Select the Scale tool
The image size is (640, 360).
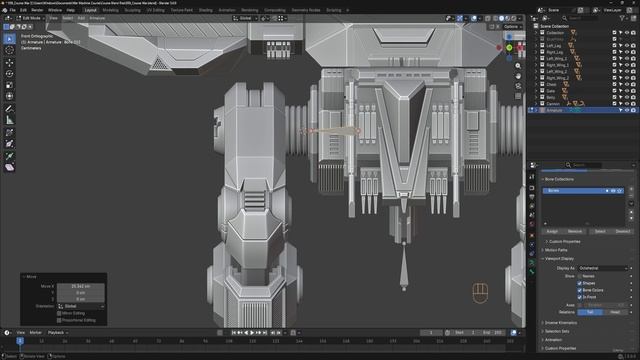click(x=9, y=85)
